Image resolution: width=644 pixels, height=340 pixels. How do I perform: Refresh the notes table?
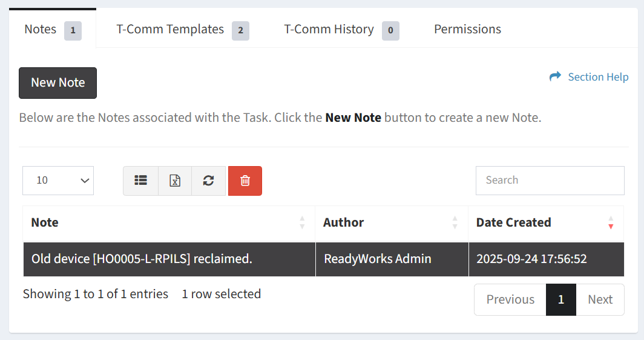point(208,181)
